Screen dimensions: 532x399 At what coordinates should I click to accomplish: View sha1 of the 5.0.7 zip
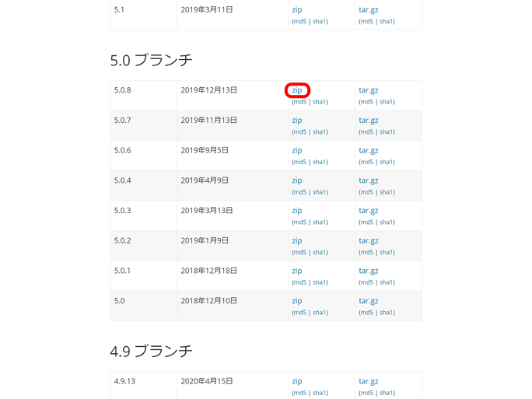coord(320,132)
